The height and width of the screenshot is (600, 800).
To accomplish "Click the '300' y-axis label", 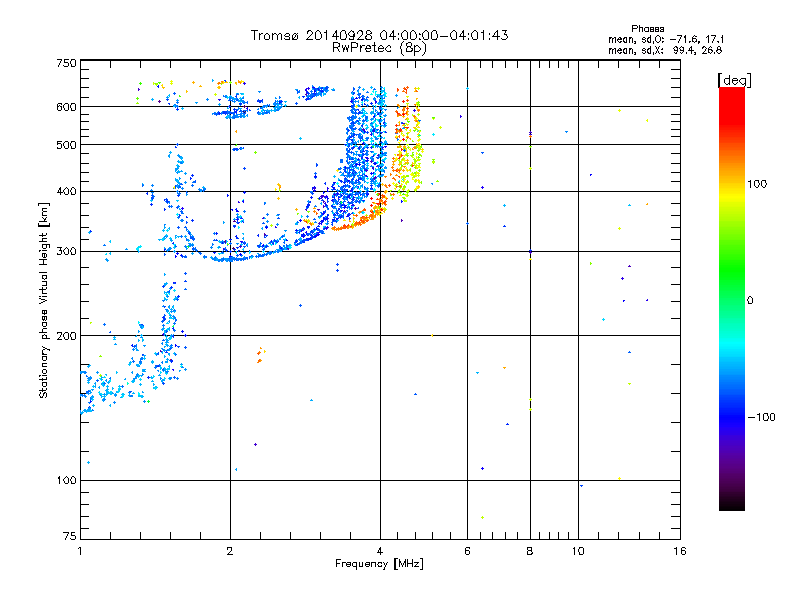I will point(66,251).
